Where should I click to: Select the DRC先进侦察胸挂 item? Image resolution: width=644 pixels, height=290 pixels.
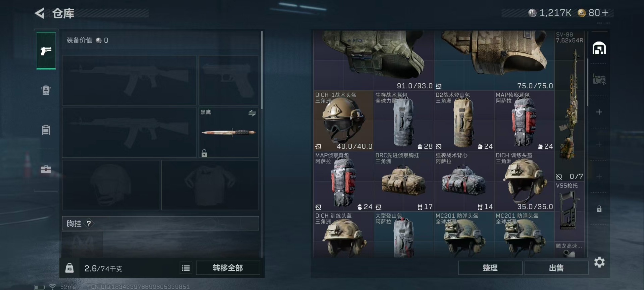point(404,181)
